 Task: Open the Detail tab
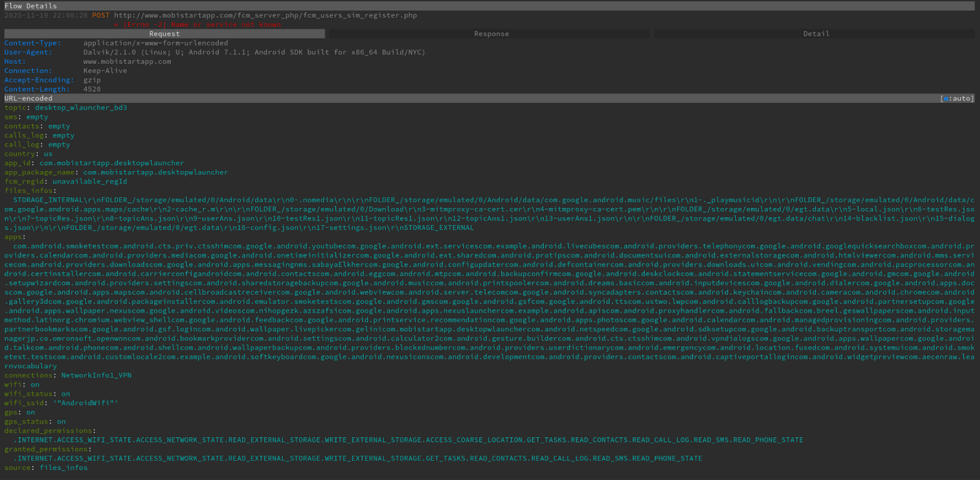pyautogui.click(x=816, y=34)
